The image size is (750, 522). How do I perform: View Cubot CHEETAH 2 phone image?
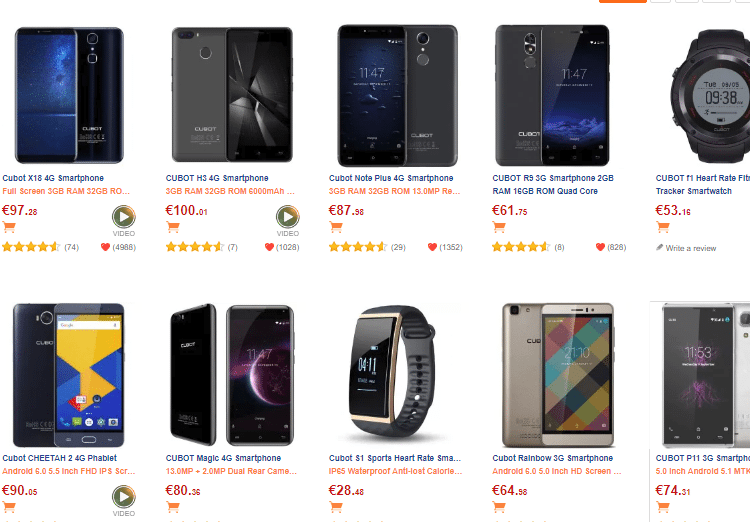[68, 374]
